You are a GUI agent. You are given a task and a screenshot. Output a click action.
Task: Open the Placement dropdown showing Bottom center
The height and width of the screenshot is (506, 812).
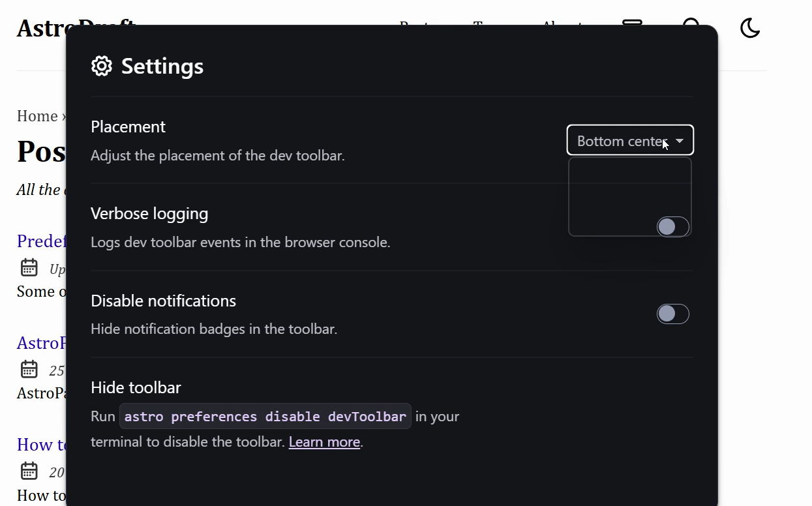pos(620,141)
